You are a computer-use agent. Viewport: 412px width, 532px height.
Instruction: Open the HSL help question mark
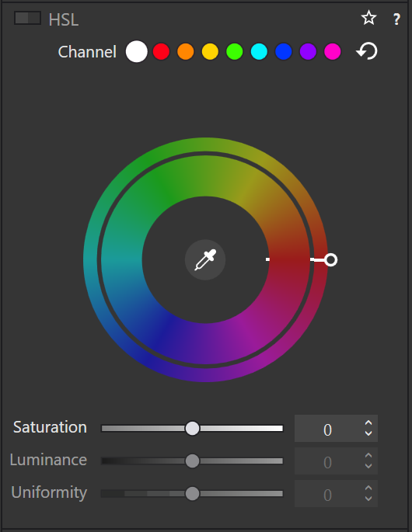[x=396, y=19]
